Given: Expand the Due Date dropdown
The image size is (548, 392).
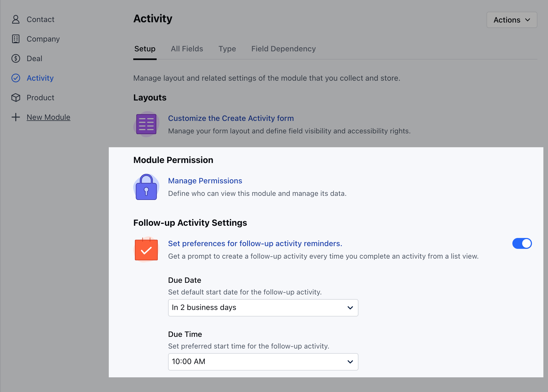Looking at the screenshot, I should click(263, 308).
